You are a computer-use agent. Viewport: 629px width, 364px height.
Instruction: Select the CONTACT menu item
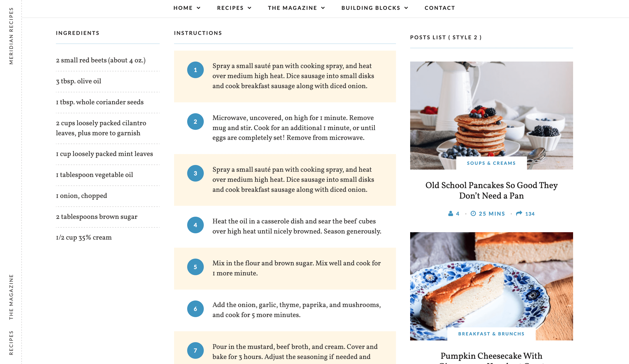click(x=439, y=8)
